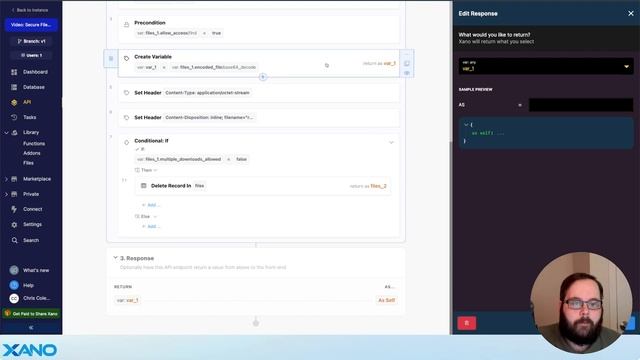
Task: Open the API section in sidebar
Action: point(27,102)
